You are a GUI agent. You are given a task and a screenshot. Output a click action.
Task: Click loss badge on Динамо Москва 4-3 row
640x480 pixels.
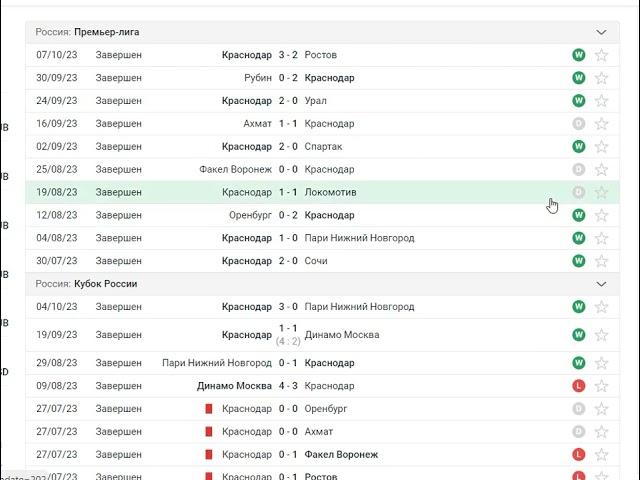click(579, 386)
